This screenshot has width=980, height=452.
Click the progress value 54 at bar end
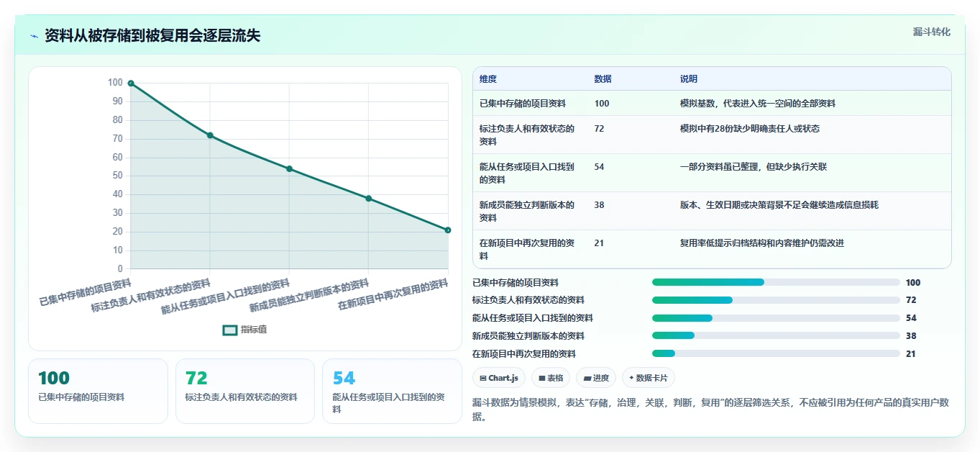click(911, 318)
